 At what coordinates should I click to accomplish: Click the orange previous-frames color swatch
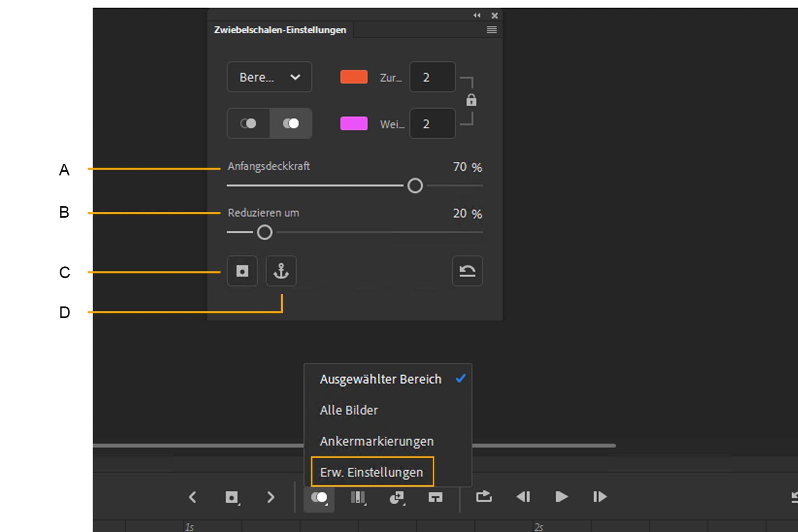(354, 77)
